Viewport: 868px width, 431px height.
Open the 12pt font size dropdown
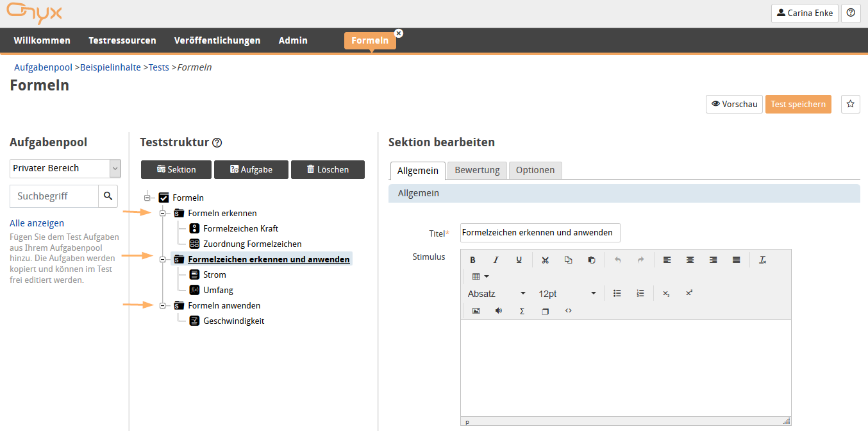point(567,293)
